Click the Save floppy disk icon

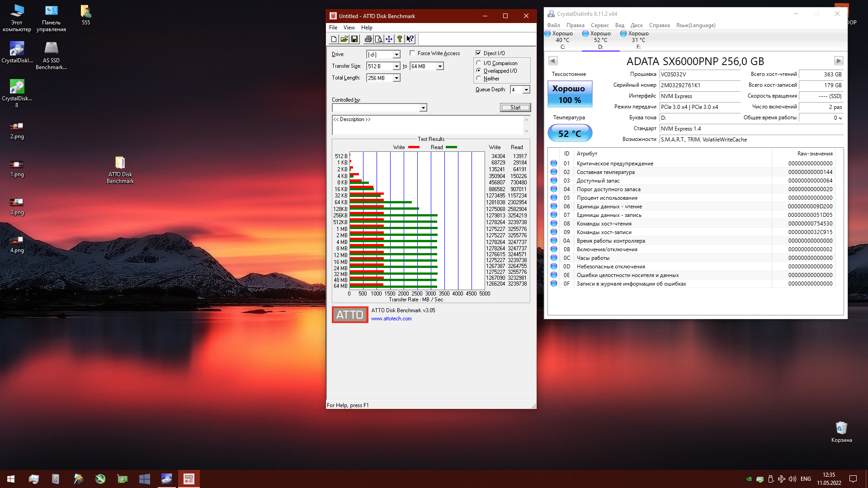point(354,39)
